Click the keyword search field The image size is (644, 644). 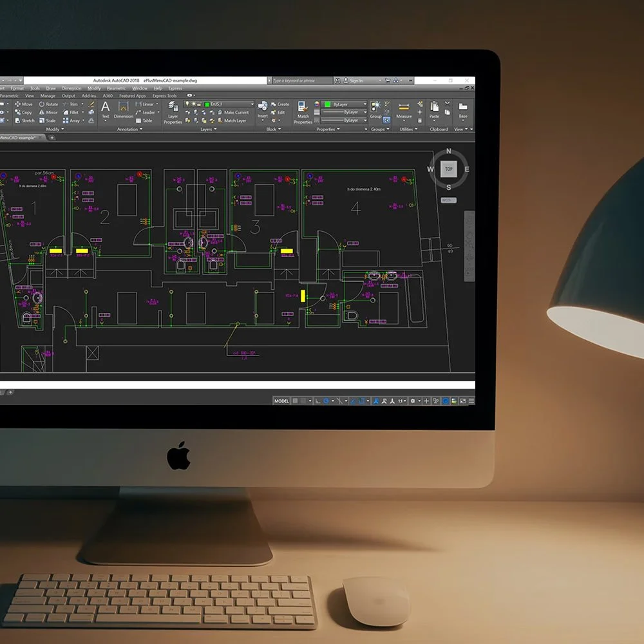coord(302,80)
